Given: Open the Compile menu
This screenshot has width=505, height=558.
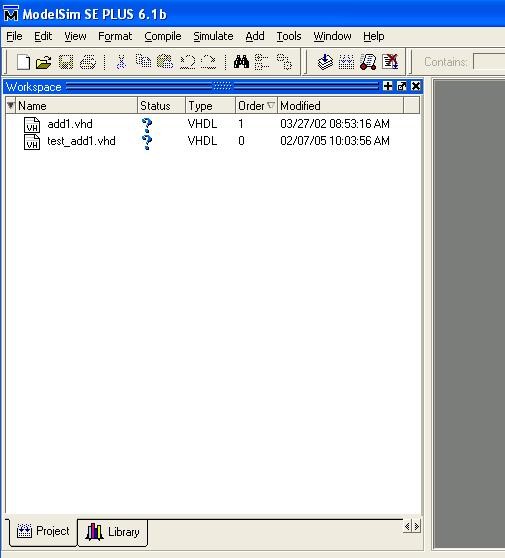Looking at the screenshot, I should pyautogui.click(x=163, y=36).
